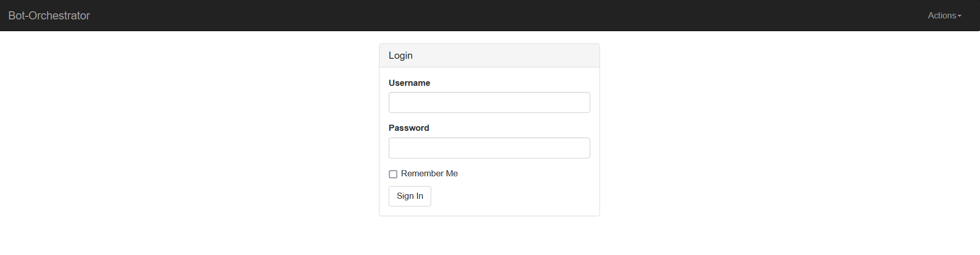Screen dimensions: 980x255
Task: Click the Username field label
Action: coord(409,83)
